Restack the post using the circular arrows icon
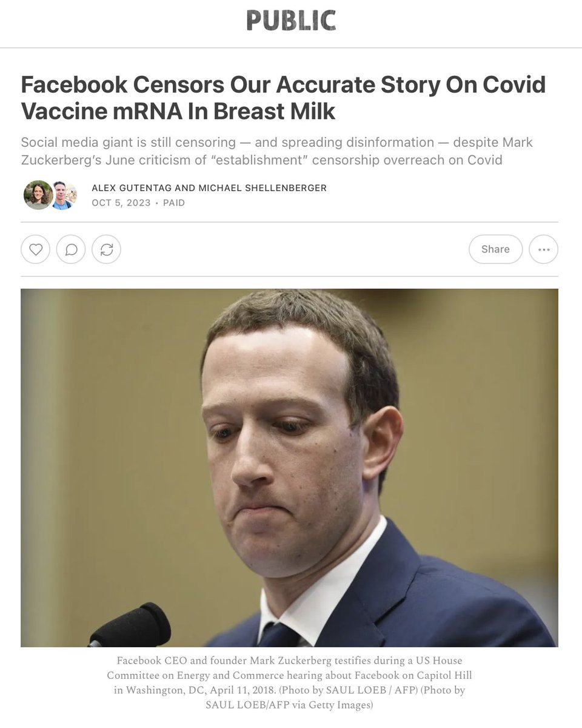This screenshot has height=728, width=582. (x=107, y=249)
